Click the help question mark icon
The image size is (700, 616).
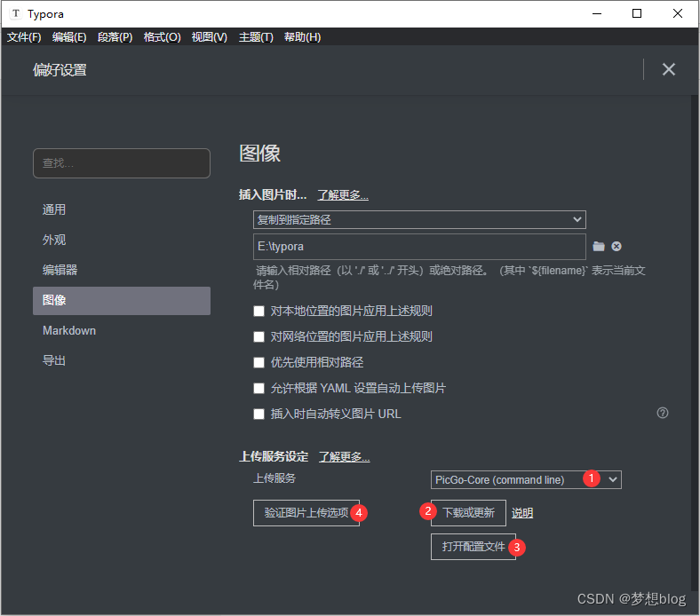click(x=663, y=413)
